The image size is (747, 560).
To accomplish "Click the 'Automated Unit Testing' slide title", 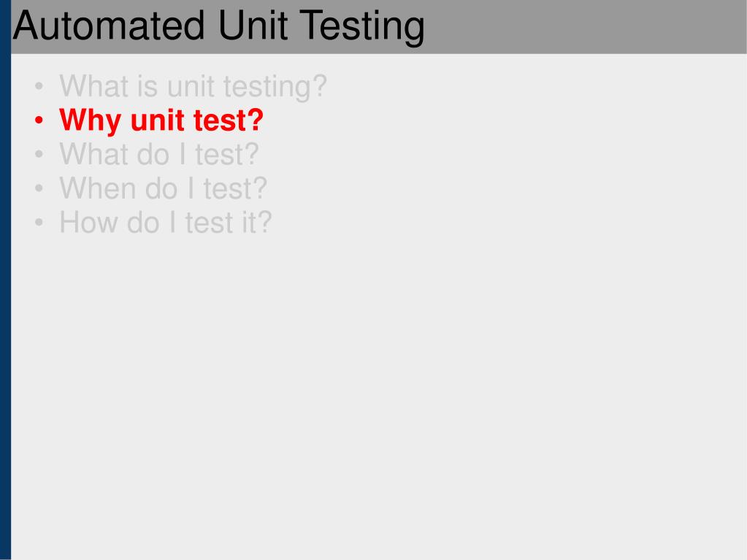I will (x=218, y=27).
